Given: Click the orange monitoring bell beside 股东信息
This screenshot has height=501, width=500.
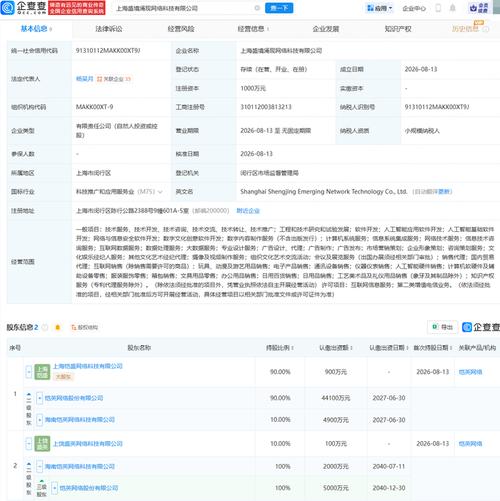Looking at the screenshot, I should 57,327.
